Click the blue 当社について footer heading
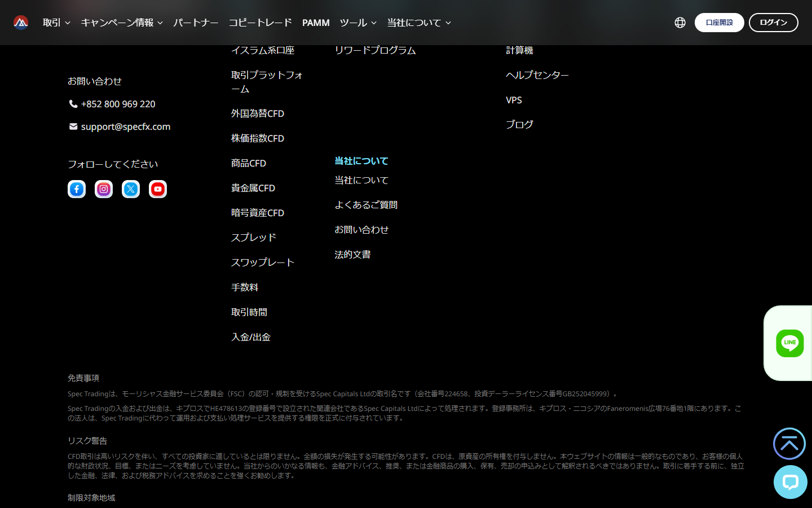The height and width of the screenshot is (508, 812). (x=361, y=161)
